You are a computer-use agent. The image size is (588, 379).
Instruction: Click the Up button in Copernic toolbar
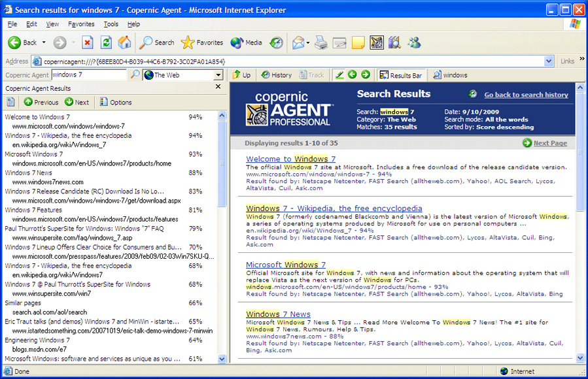click(241, 75)
